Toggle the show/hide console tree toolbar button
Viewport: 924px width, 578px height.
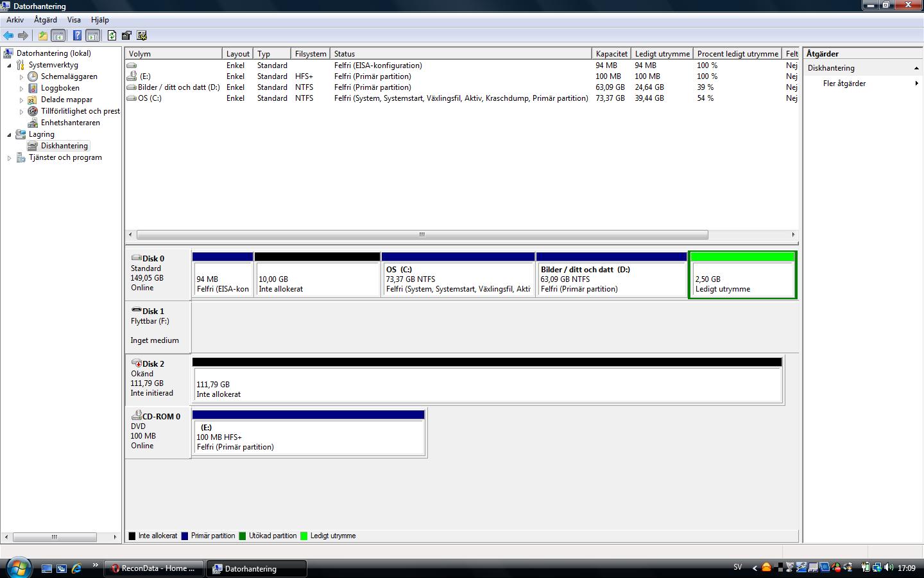coord(58,36)
